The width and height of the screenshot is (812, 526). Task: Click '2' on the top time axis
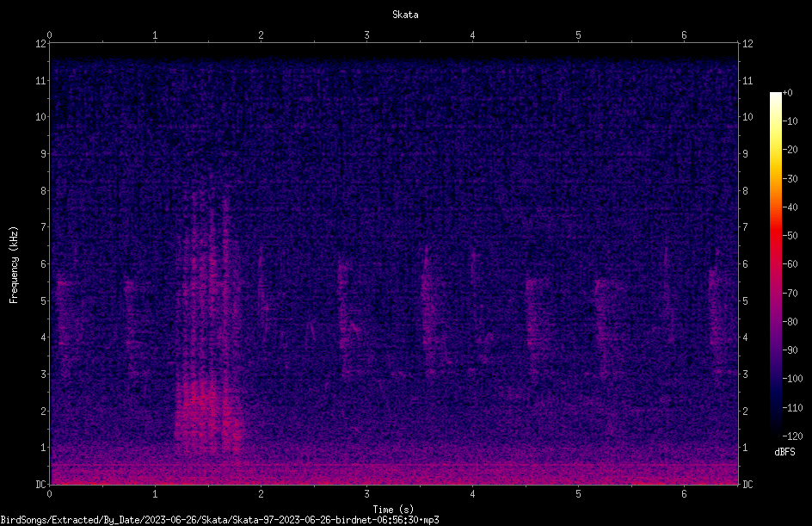(x=261, y=35)
